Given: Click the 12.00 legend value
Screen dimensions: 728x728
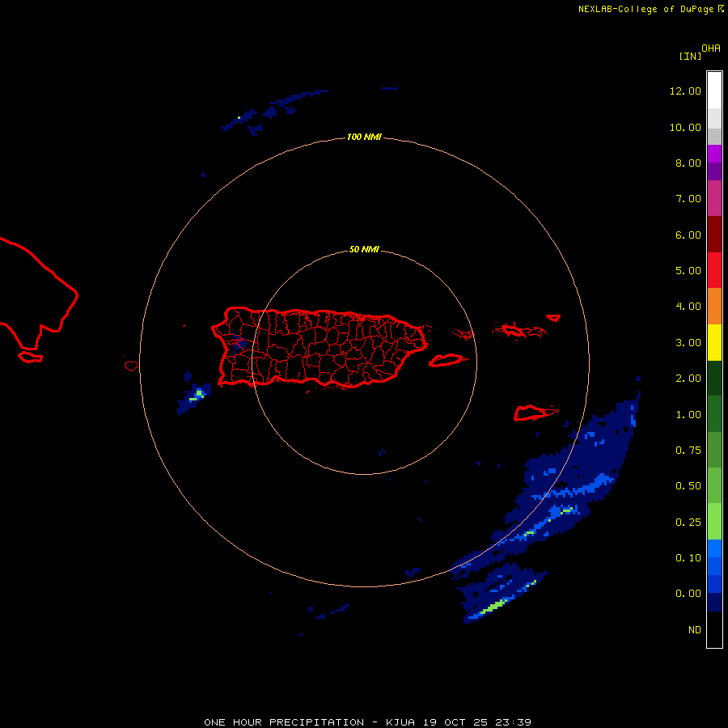Looking at the screenshot, I should pyautogui.click(x=685, y=91).
